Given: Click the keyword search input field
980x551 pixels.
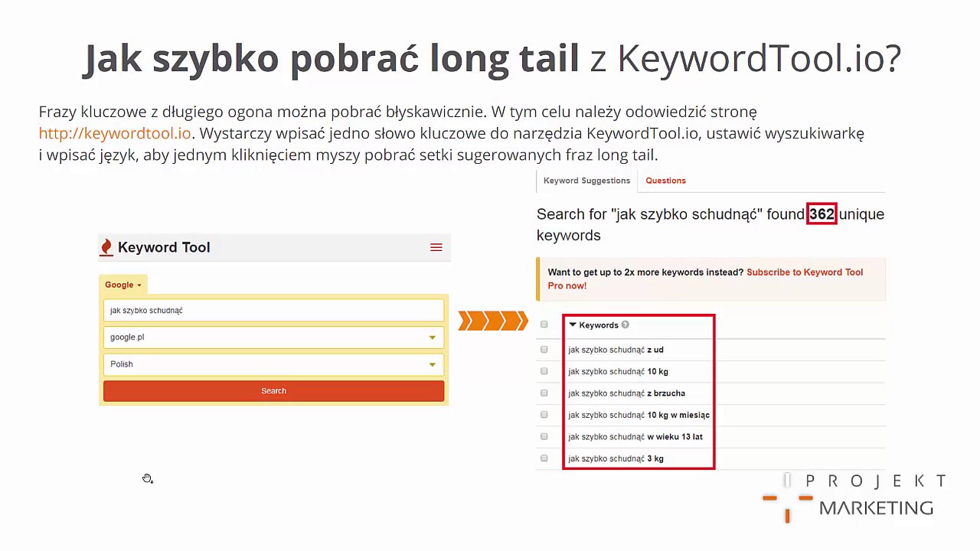Looking at the screenshot, I should click(273, 310).
